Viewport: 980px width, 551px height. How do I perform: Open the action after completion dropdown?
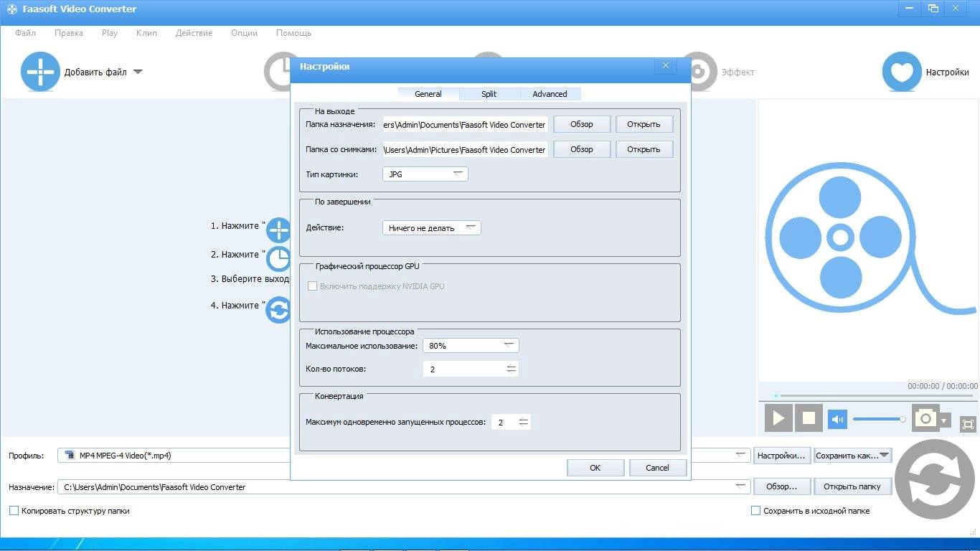pos(431,228)
